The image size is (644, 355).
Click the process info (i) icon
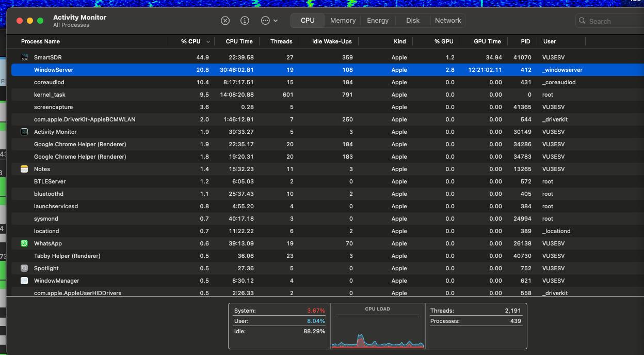pos(245,21)
